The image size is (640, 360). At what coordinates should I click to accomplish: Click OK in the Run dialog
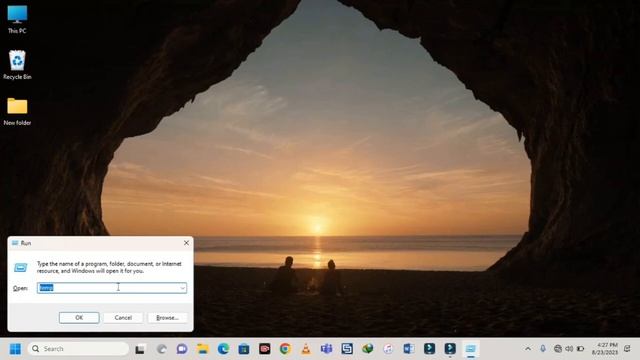click(79, 318)
